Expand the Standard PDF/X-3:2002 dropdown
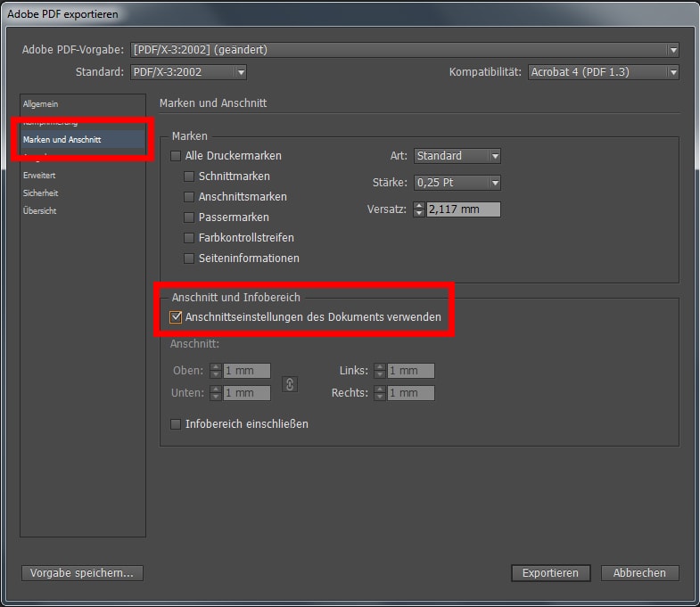This screenshot has height=607, width=700. (188, 72)
